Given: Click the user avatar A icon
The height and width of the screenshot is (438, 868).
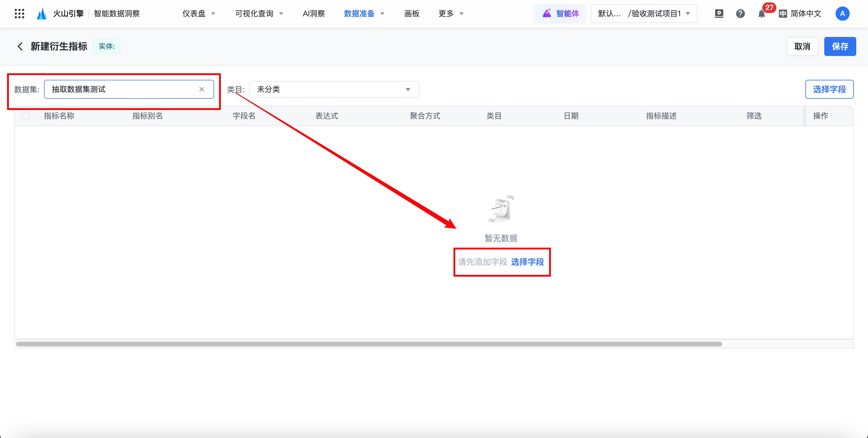Looking at the screenshot, I should (842, 14).
